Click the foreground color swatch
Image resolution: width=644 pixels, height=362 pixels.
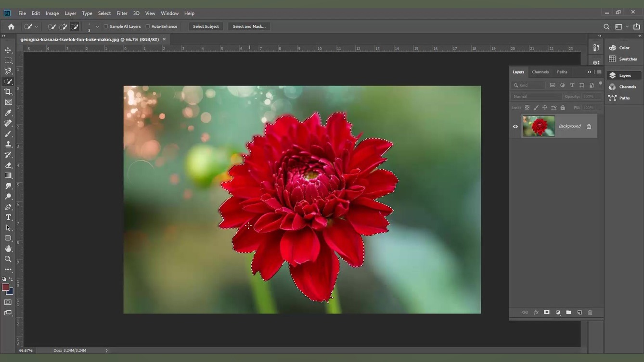coord(5,287)
